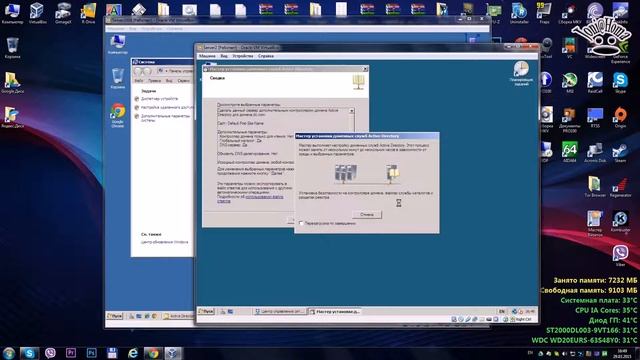Open Photoshop from the host taskbar
The height and width of the screenshot is (360, 640).
[91, 353]
